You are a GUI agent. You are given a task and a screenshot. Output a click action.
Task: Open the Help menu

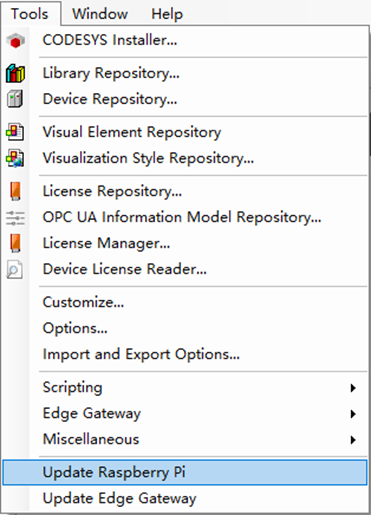click(167, 14)
